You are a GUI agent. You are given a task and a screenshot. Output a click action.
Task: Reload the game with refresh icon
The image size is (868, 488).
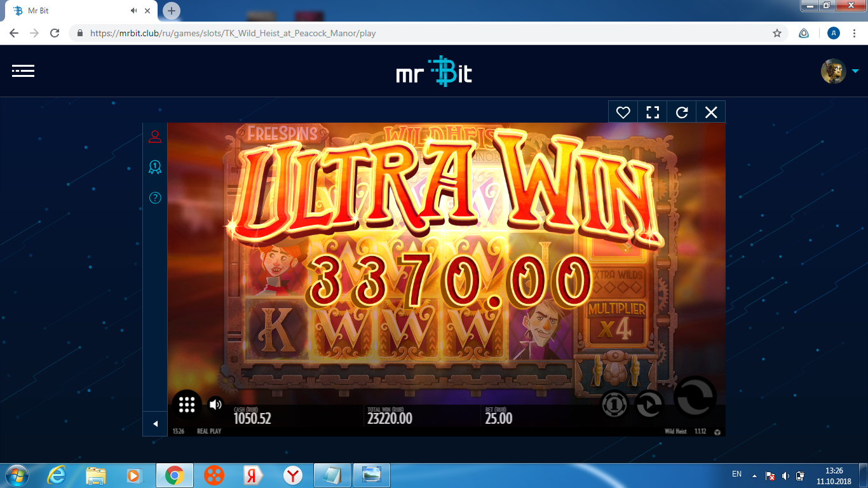tap(681, 112)
